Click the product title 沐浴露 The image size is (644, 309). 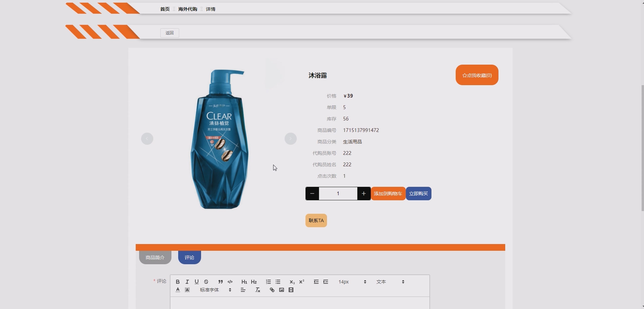[x=318, y=75]
